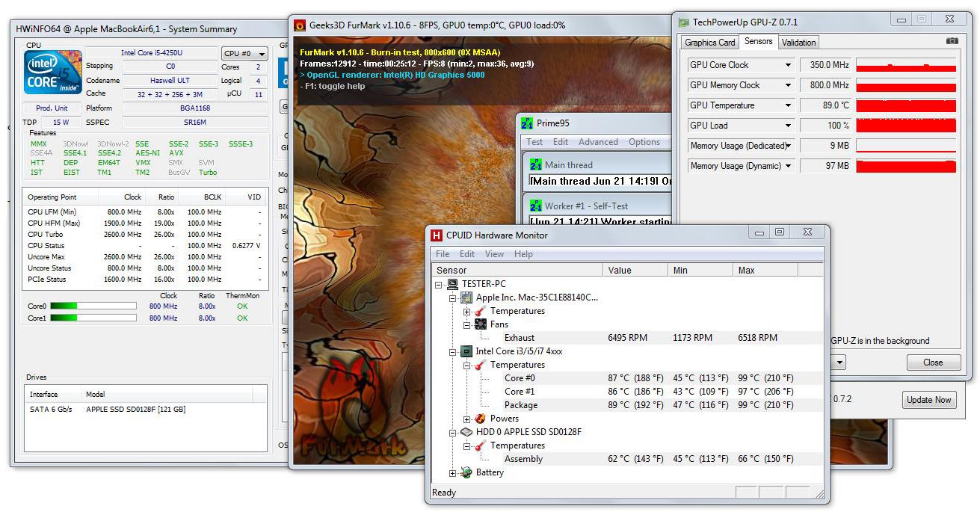Click the APPLE SSD SD0128F drive entry
980x512 pixels.
(x=135, y=410)
